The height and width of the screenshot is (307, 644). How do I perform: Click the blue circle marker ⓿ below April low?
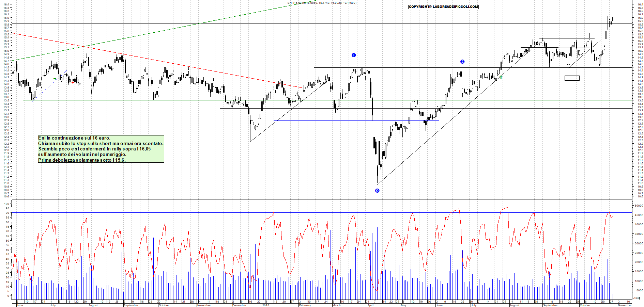pyautogui.click(x=377, y=191)
